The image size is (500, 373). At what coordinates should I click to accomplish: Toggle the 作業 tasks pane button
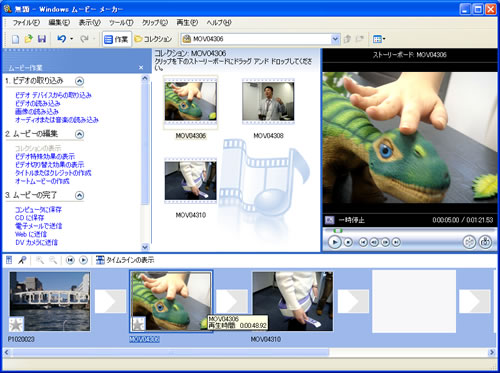[x=116, y=39]
